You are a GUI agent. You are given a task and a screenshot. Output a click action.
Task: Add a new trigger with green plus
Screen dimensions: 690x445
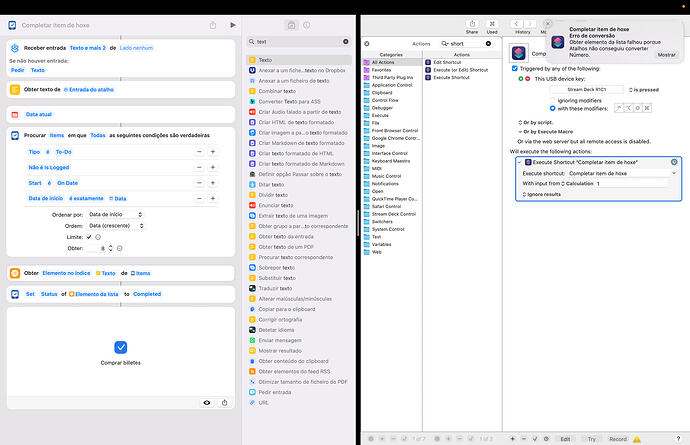click(x=521, y=79)
